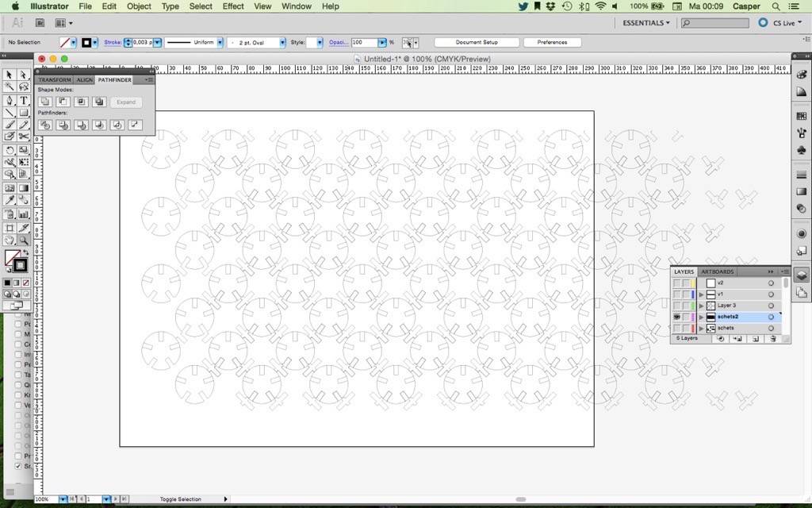Image resolution: width=812 pixels, height=508 pixels.
Task: Open the Uniform variable width profile dropdown
Action: [x=220, y=43]
